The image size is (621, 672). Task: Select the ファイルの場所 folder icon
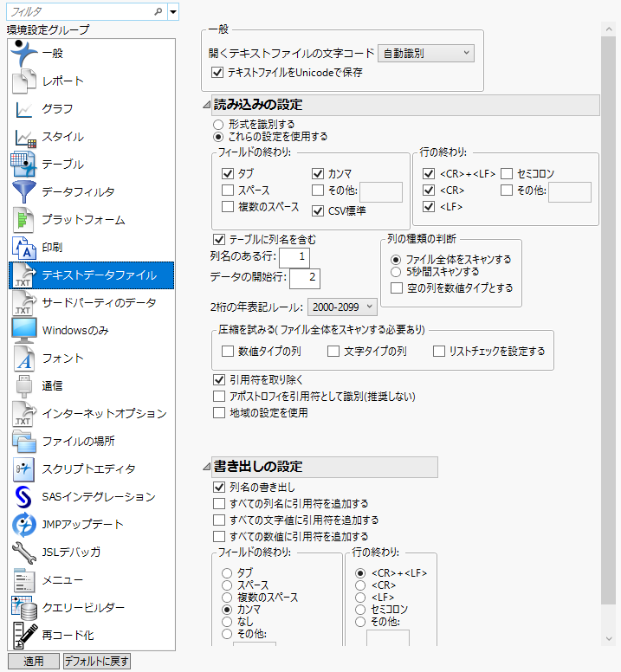click(24, 442)
